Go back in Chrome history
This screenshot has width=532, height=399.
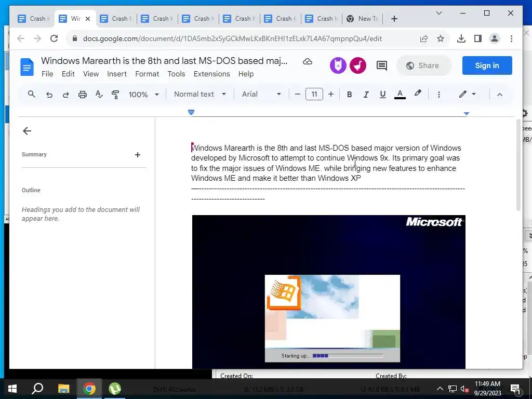pyautogui.click(x=21, y=38)
